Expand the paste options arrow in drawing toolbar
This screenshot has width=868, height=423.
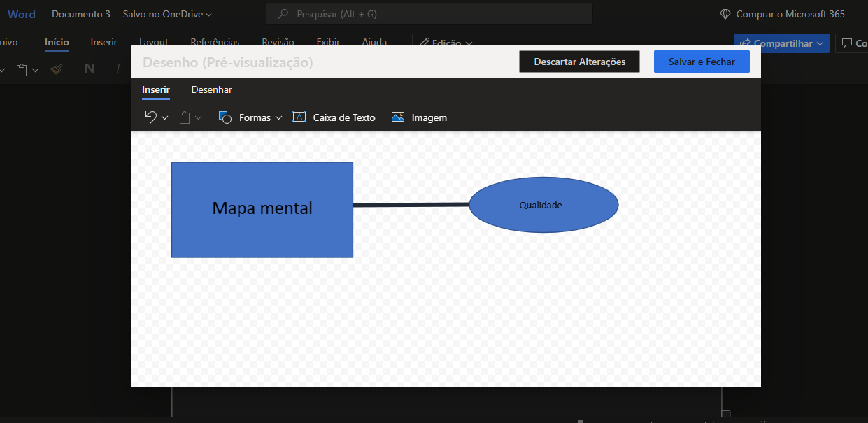[x=199, y=117]
